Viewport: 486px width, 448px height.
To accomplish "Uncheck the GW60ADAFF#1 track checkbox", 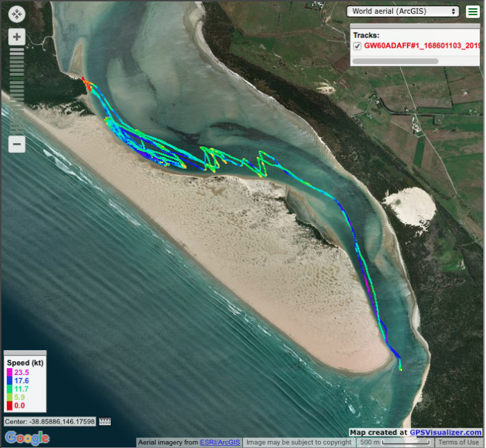I will click(358, 46).
